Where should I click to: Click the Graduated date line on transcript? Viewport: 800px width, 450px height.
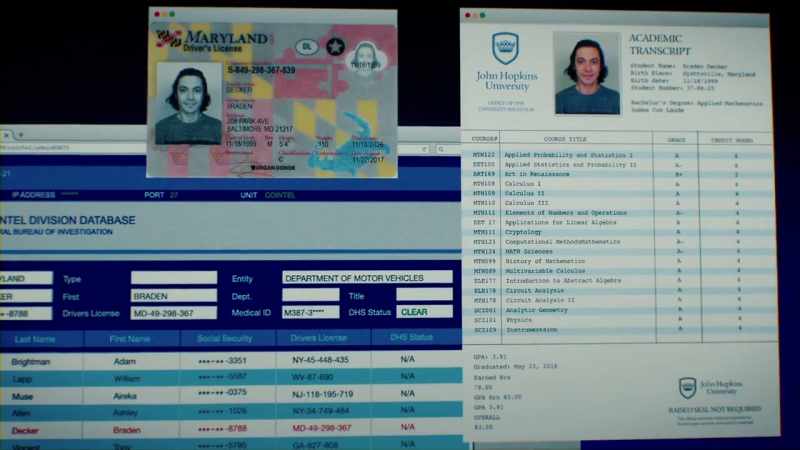515,366
